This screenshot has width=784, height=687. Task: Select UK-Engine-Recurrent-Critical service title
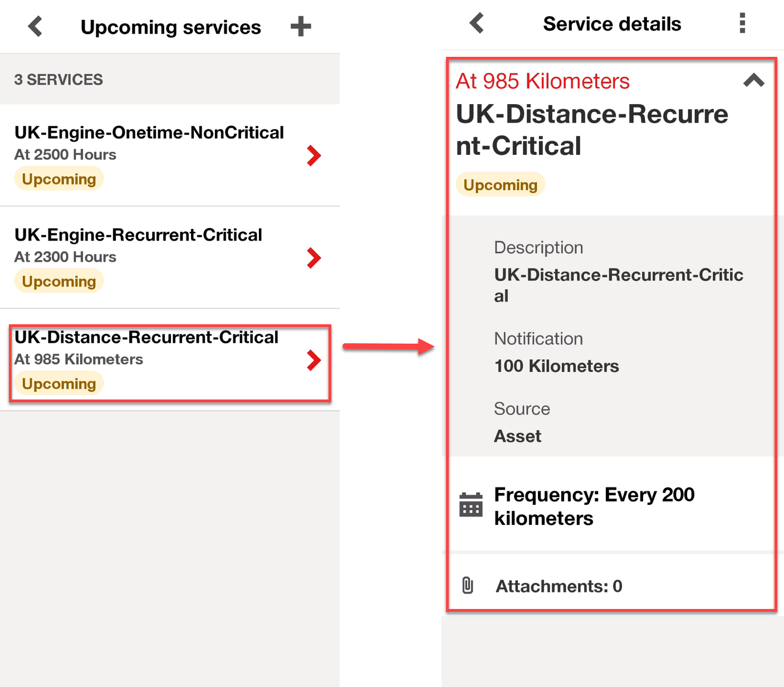click(138, 235)
